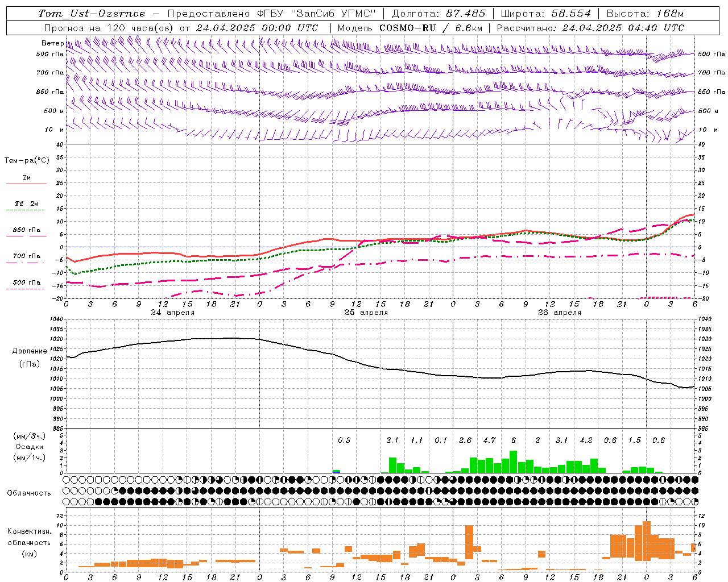The height and width of the screenshot is (582, 728).
Task: Click the 24 апреля date label
Action: click(x=173, y=313)
